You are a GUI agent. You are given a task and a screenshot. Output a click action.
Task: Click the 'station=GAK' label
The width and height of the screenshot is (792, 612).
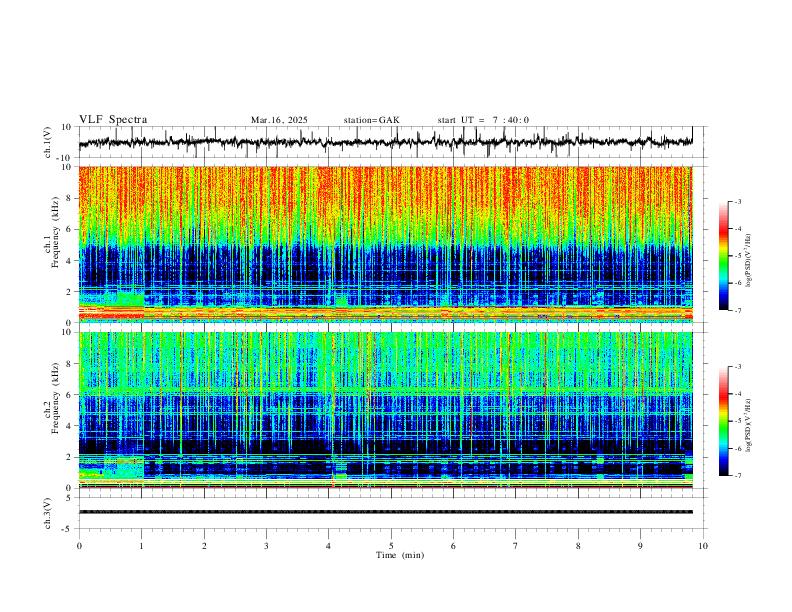(371, 120)
